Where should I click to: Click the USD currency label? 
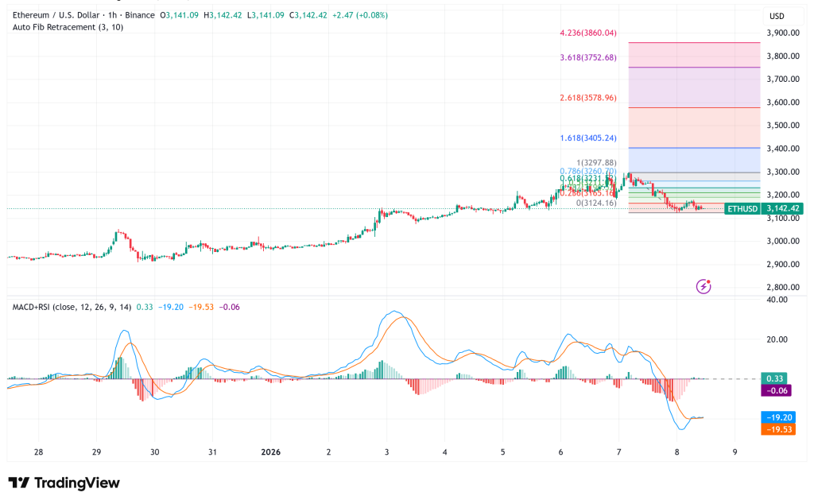tap(775, 15)
